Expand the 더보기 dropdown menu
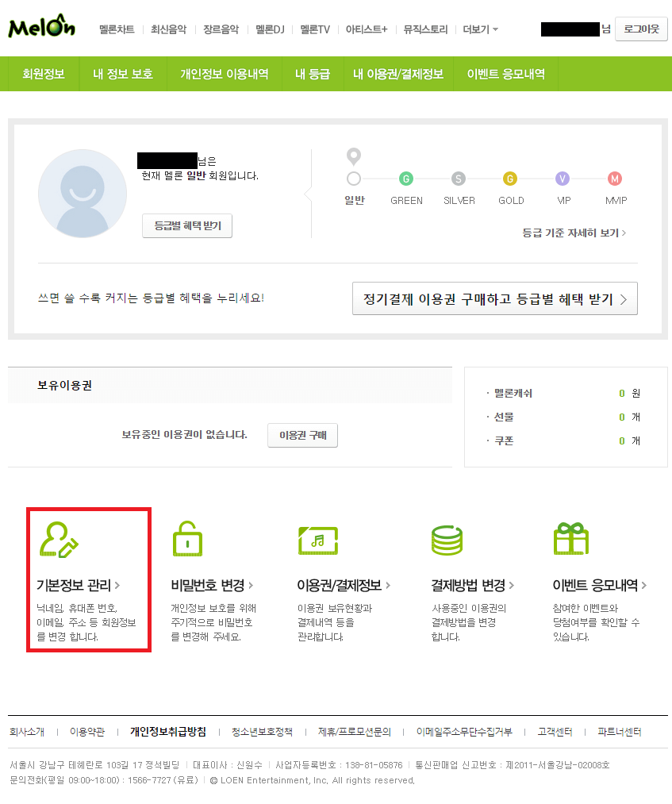 point(480,29)
